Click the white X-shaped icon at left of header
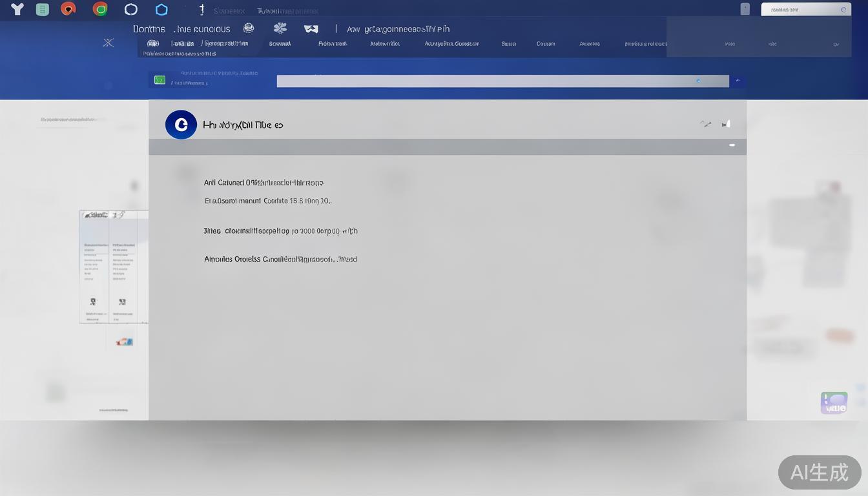The height and width of the screenshot is (496, 868). tap(108, 43)
